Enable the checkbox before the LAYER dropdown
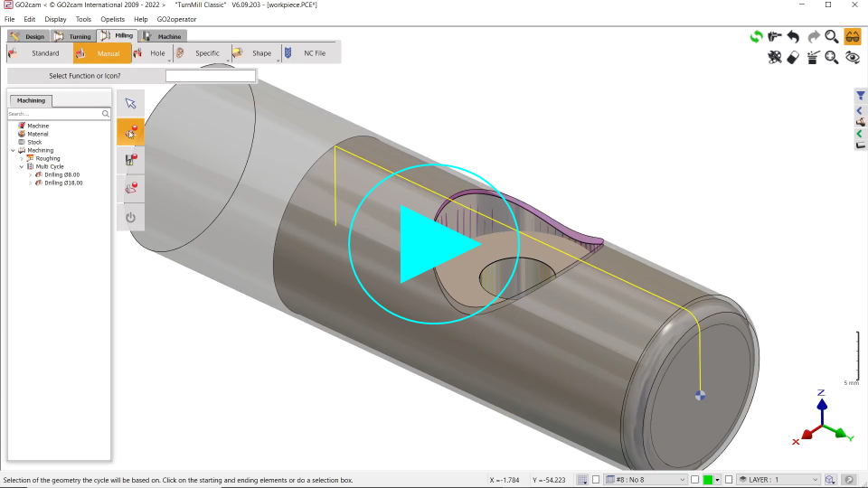The width and height of the screenshot is (868, 488). tap(731, 480)
